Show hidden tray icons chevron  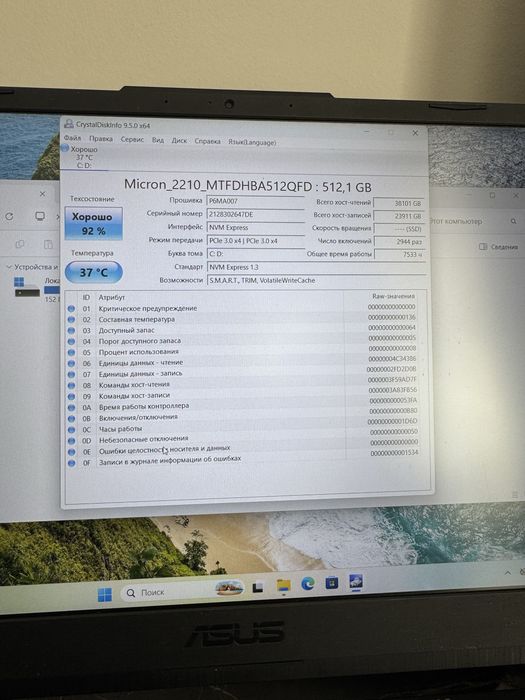coord(508,573)
